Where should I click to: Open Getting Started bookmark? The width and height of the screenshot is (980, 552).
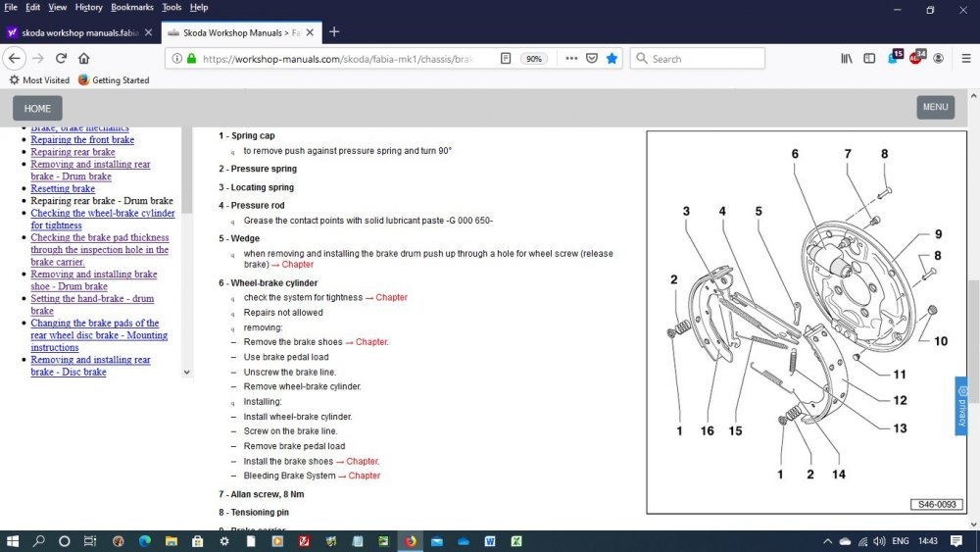point(114,80)
